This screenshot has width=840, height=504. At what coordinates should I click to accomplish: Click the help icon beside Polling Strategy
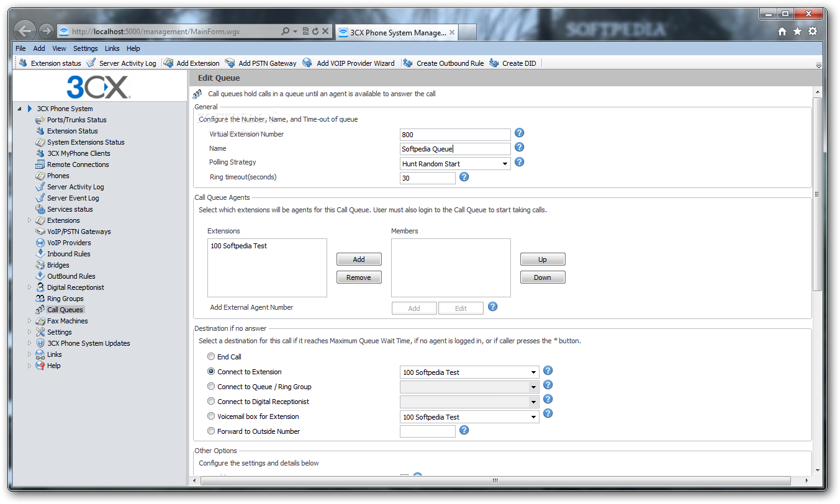(x=520, y=162)
